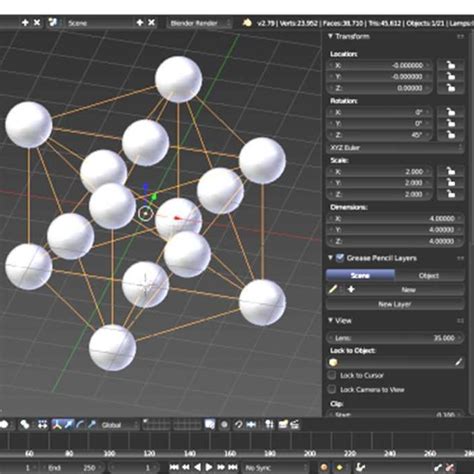The height and width of the screenshot is (474, 474).
Task: Play the animation forward
Action: click(x=209, y=468)
